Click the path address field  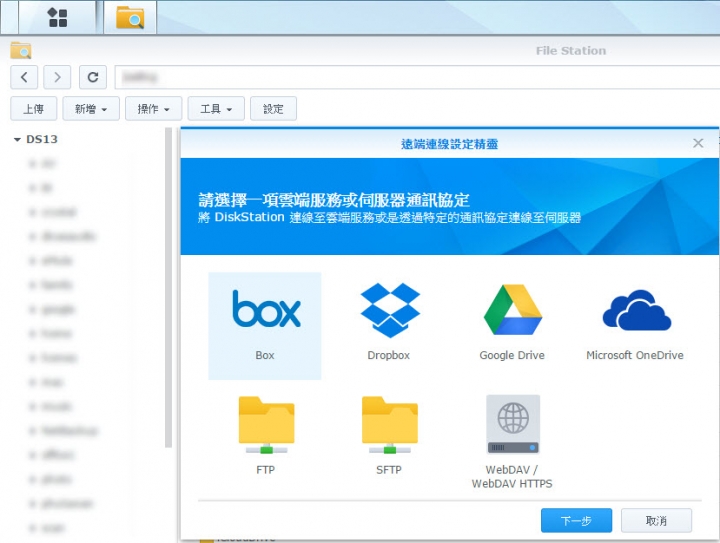coord(417,77)
